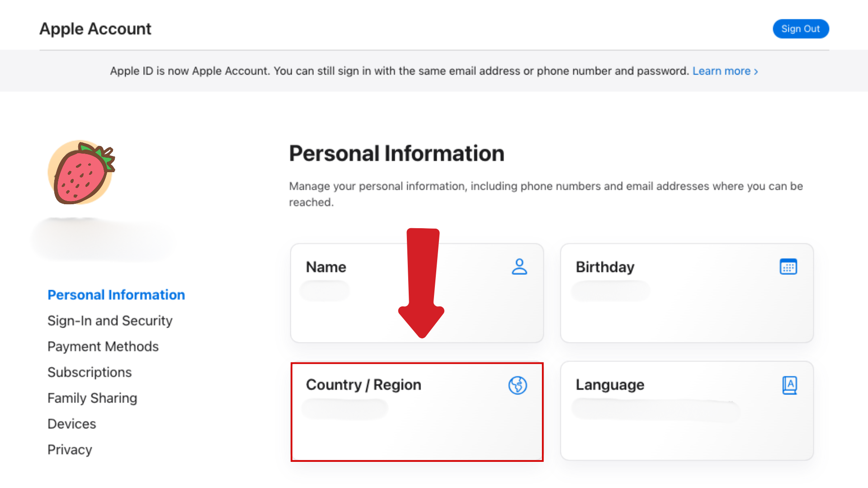This screenshot has width=868, height=488.
Task: Select the Sign-In and Security menu item
Action: [x=110, y=320]
